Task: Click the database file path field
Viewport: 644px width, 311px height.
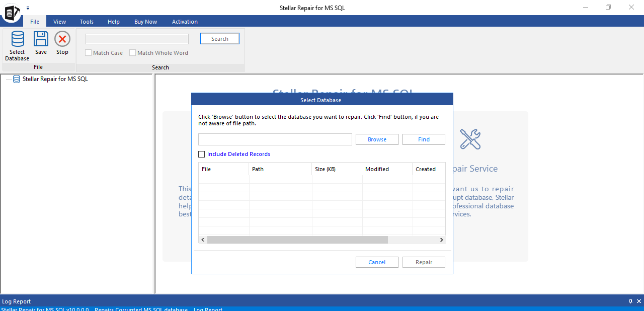Action: tap(275, 139)
